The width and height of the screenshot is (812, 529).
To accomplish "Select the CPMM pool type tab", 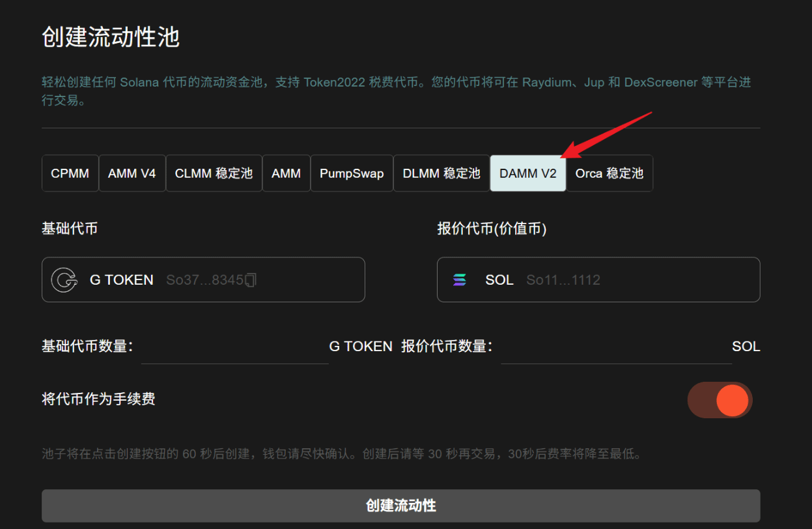I will (70, 173).
